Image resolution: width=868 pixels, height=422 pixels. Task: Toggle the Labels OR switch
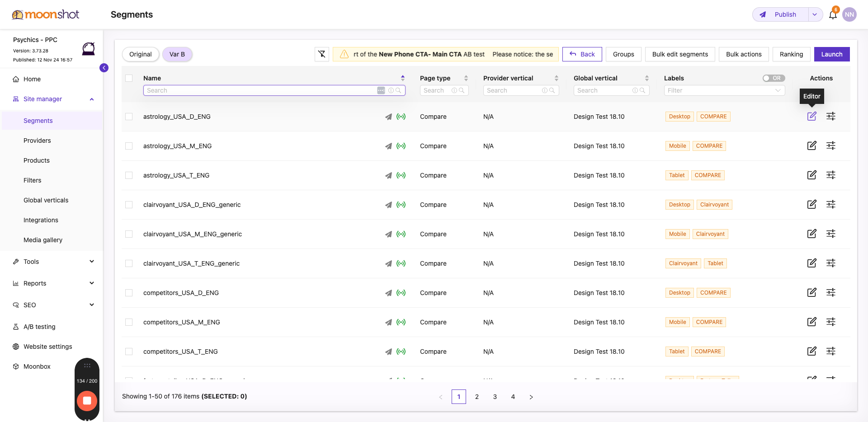coord(774,78)
